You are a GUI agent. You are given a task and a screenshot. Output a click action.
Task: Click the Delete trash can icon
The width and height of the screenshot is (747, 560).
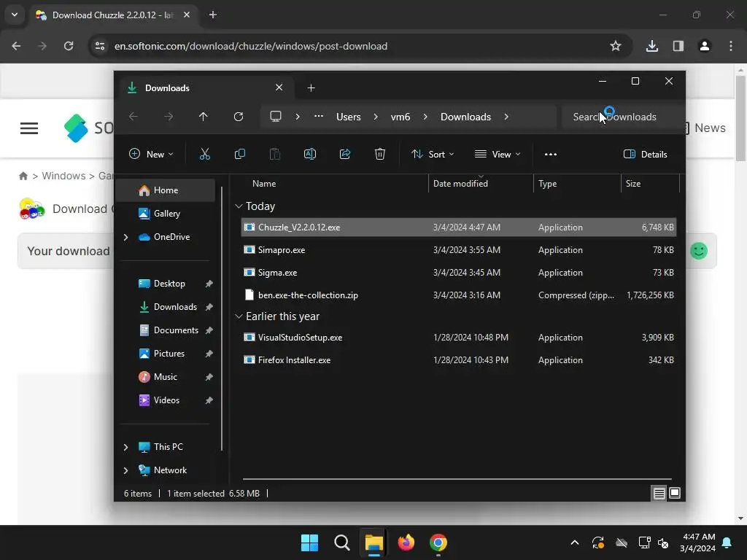click(x=379, y=154)
